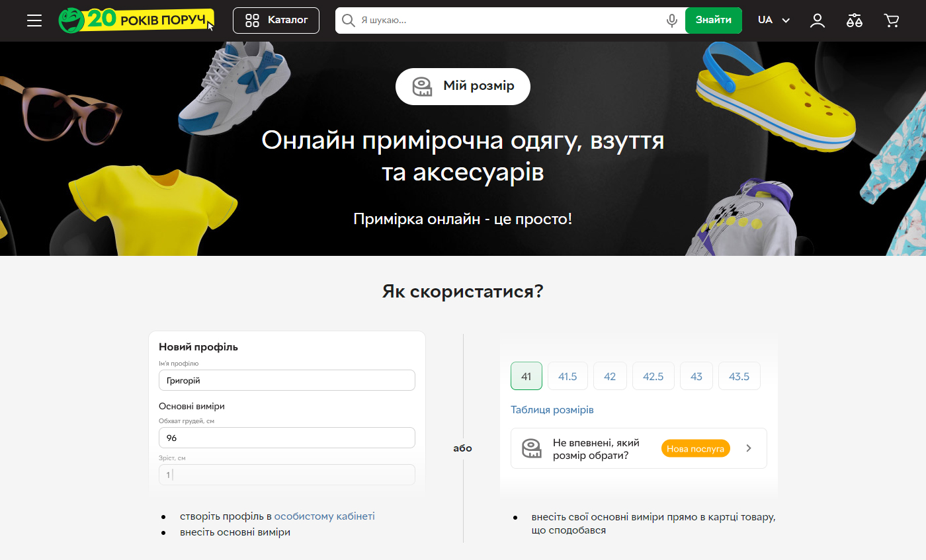Edit profile name field with Григорій

(x=287, y=380)
